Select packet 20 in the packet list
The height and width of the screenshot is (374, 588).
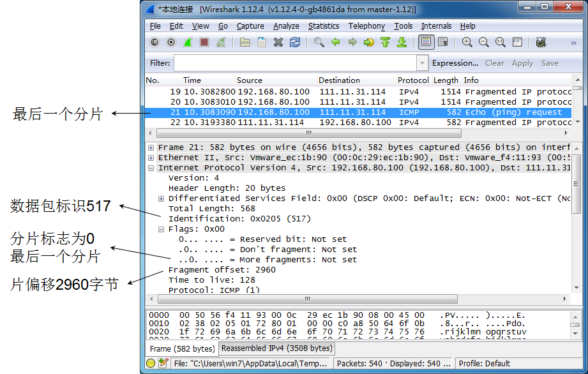[x=358, y=102]
